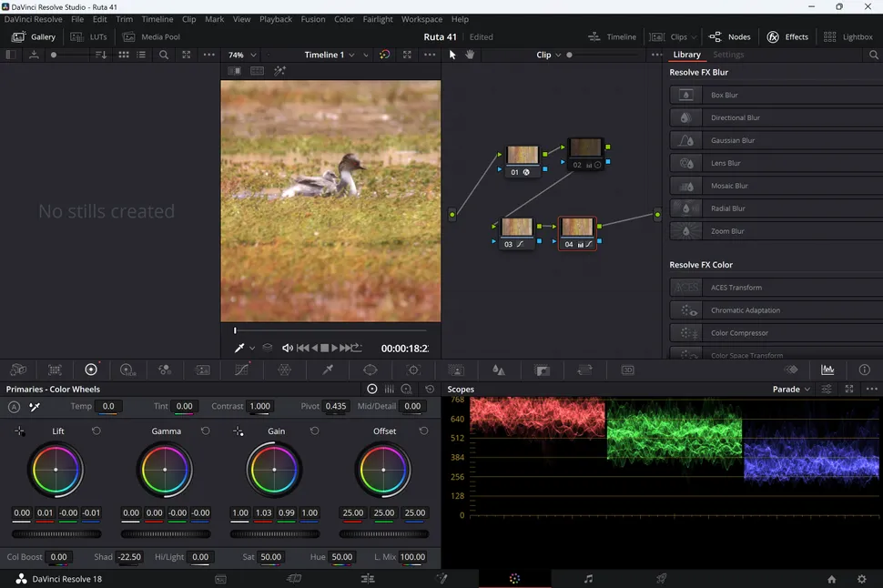Select the hand pan tool in node editor
Image resolution: width=883 pixels, height=588 pixels.
click(470, 55)
